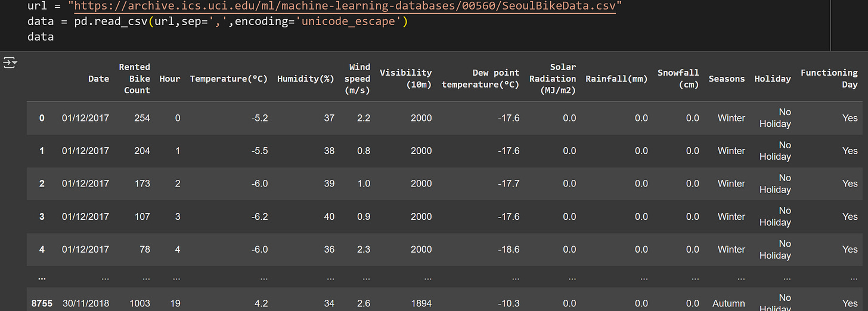Click humidity value 36

click(329, 249)
